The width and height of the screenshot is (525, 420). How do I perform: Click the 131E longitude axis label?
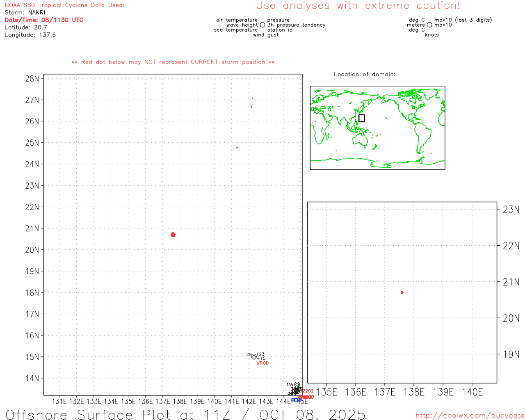tap(59, 402)
